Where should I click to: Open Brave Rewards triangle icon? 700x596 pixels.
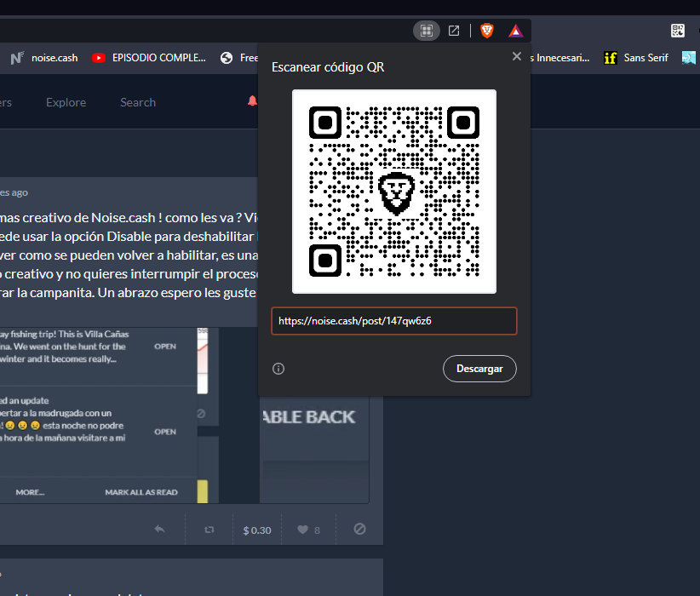(x=515, y=31)
